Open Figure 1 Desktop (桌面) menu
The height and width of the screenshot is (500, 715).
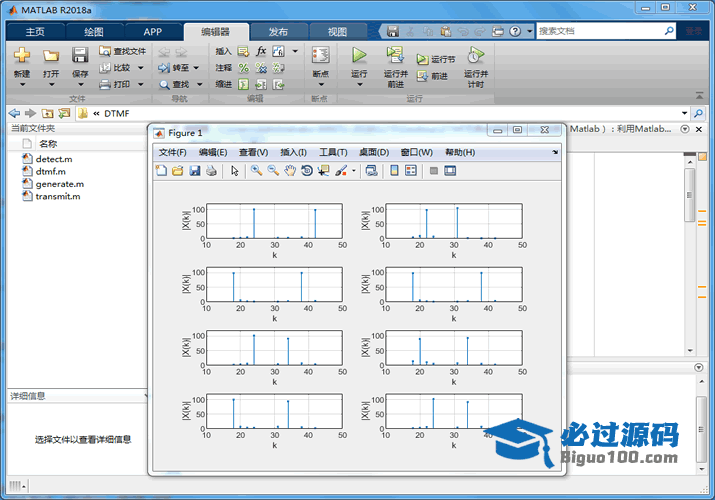(374, 152)
